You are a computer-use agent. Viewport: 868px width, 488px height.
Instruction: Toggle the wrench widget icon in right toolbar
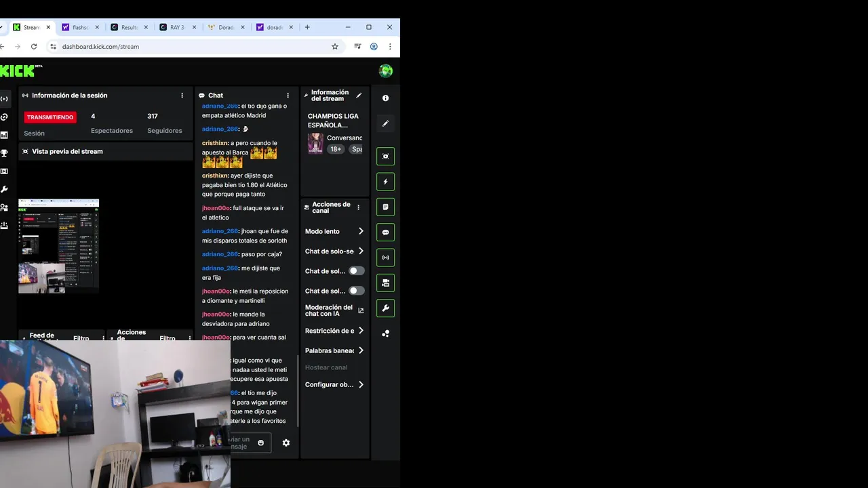pyautogui.click(x=385, y=308)
